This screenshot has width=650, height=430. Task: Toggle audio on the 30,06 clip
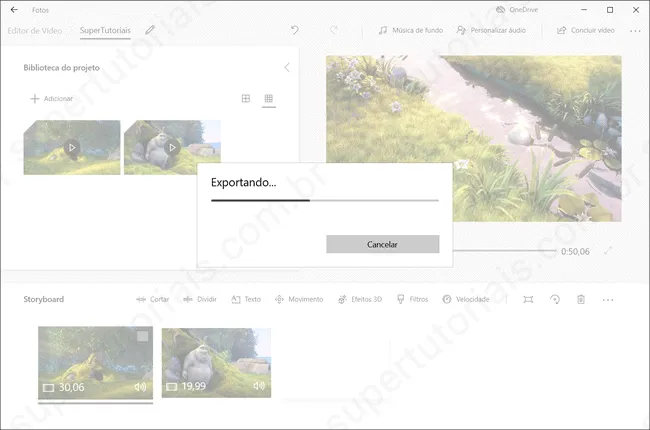(140, 387)
